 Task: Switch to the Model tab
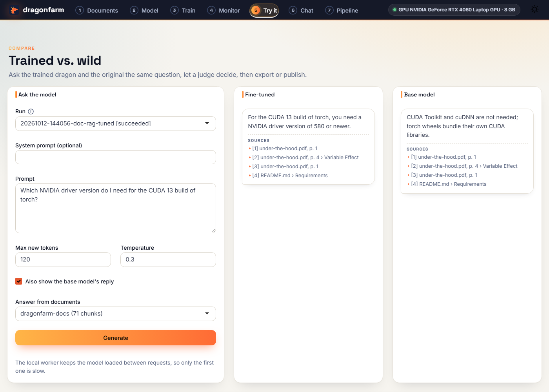click(144, 11)
